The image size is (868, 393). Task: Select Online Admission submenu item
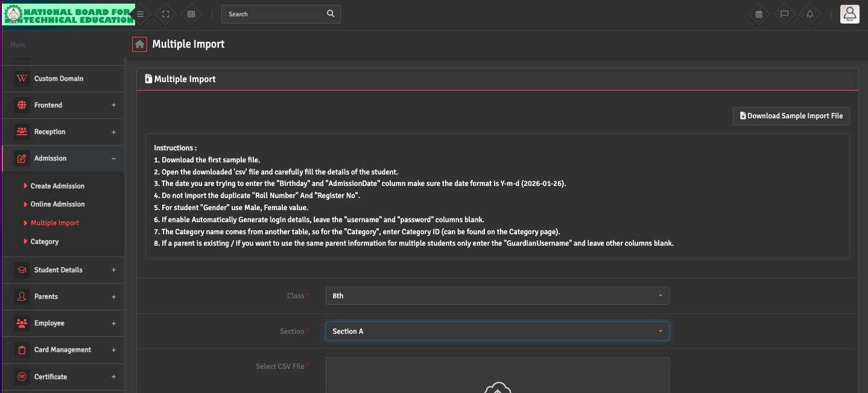click(x=57, y=204)
